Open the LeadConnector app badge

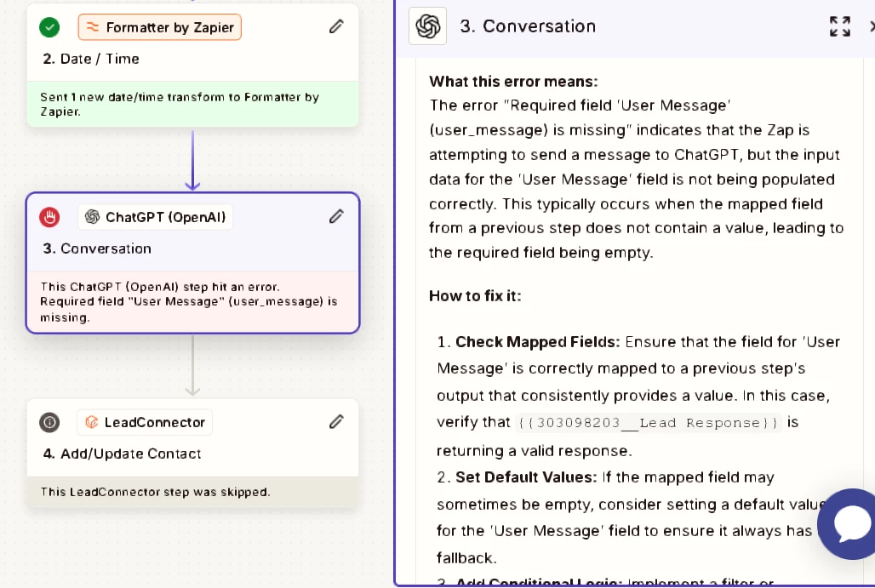(x=145, y=422)
